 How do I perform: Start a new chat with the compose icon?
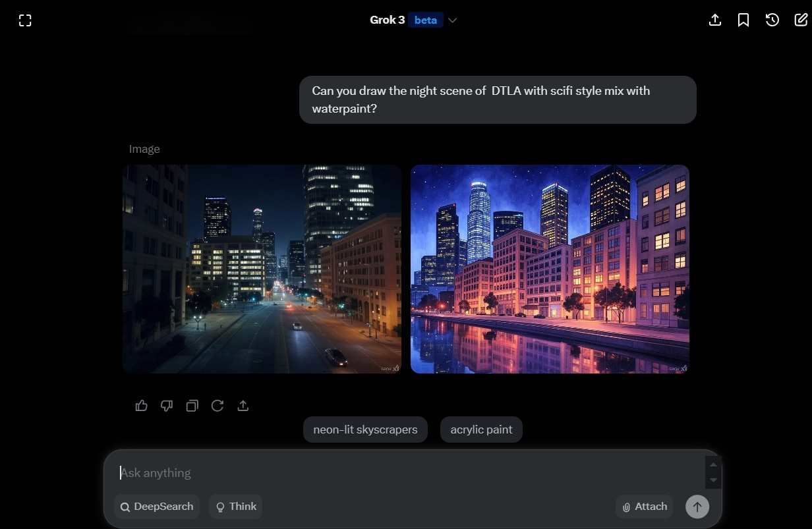point(801,20)
